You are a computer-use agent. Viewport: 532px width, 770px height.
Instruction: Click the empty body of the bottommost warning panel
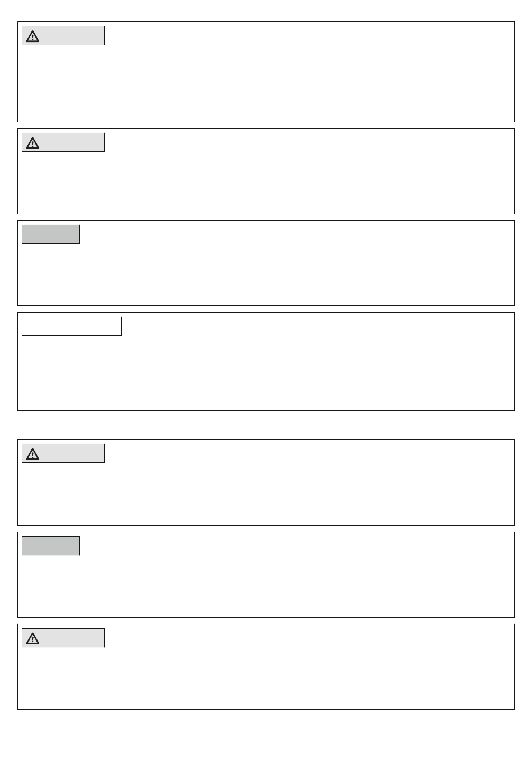[x=266, y=678]
